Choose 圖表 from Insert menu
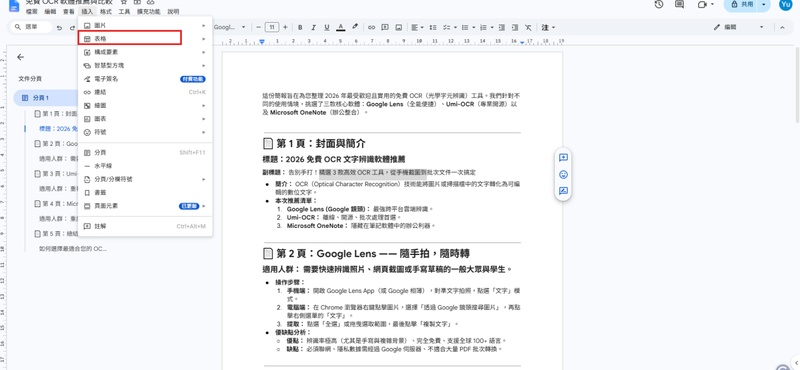 coord(145,118)
